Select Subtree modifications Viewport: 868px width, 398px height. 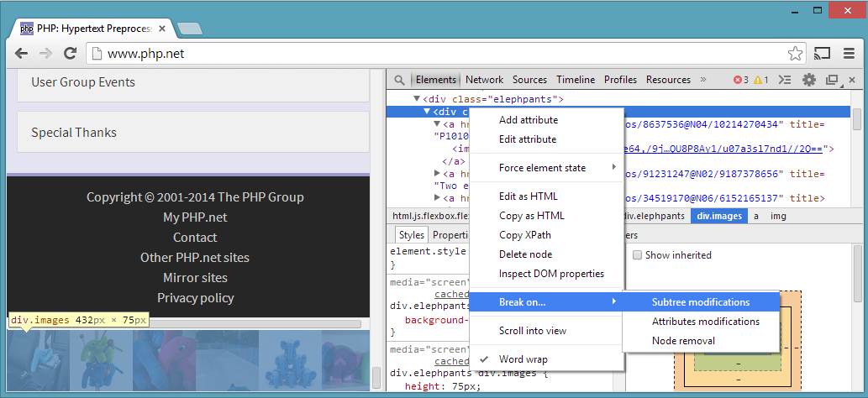702,302
